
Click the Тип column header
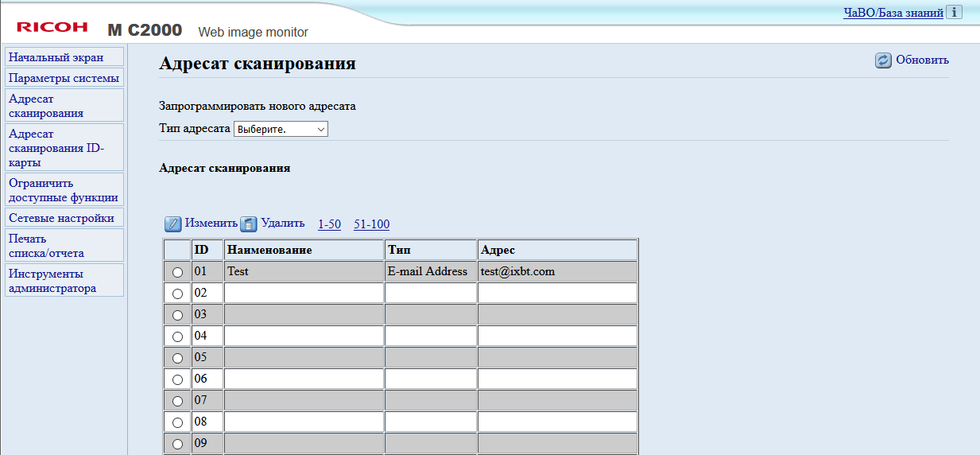tap(431, 250)
